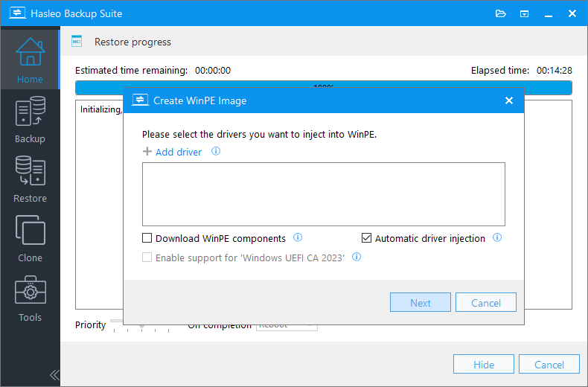Click the Hasleo logo in title bar
Viewport: 588px width, 387px height.
(x=17, y=13)
